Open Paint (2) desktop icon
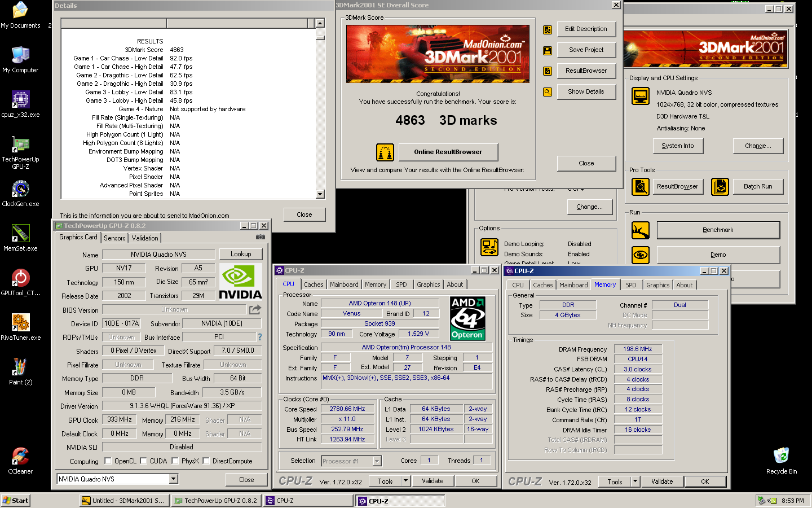The height and width of the screenshot is (508, 812). [x=20, y=372]
